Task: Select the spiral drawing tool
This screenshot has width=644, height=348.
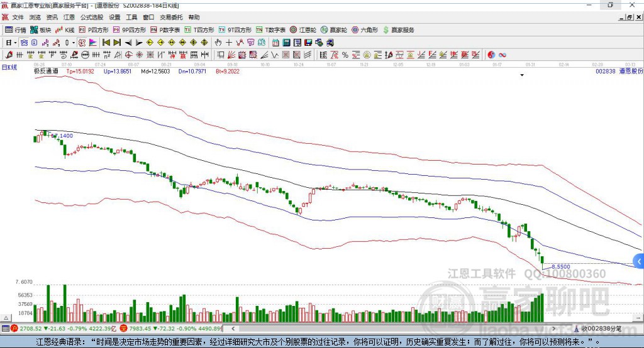Action: click(64, 55)
